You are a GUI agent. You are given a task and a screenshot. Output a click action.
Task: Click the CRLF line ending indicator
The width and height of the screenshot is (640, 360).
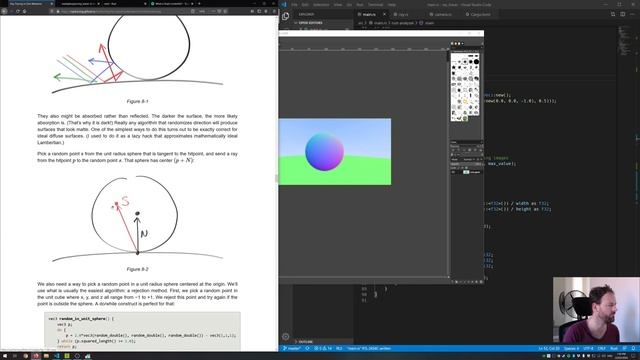tap(602, 349)
